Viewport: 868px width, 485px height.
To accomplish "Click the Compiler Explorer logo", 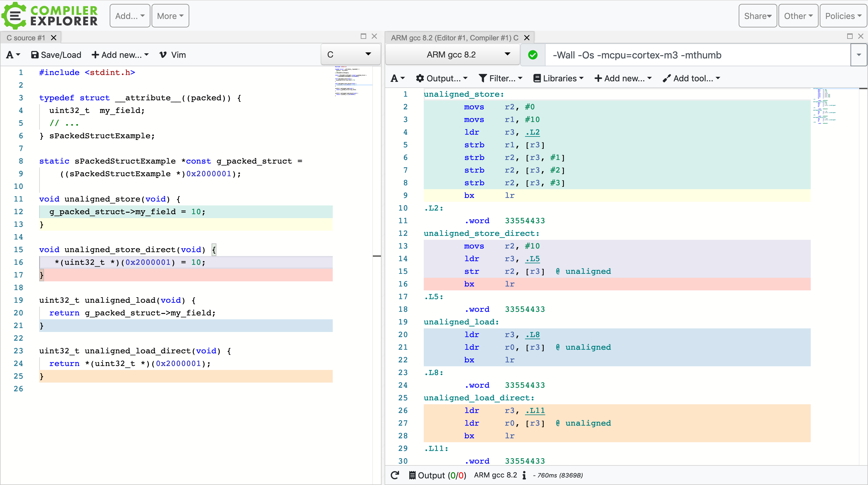I will coord(50,15).
